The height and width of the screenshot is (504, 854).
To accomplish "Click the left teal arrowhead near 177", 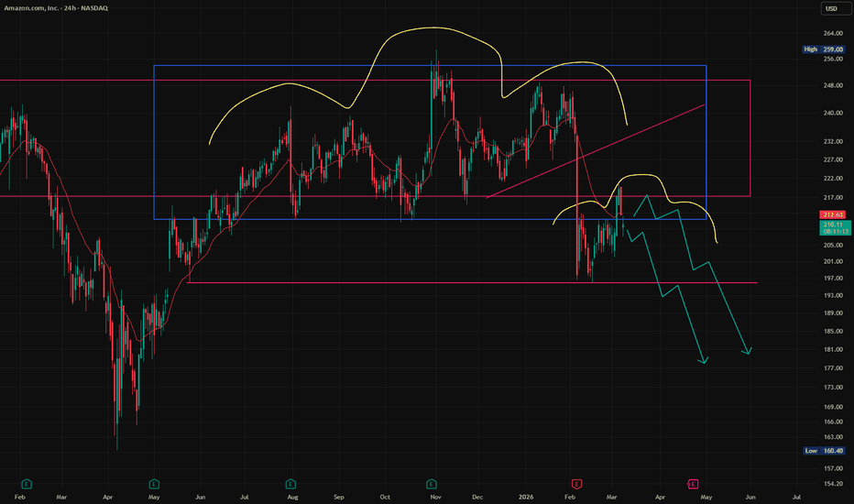I will pyautogui.click(x=704, y=362).
